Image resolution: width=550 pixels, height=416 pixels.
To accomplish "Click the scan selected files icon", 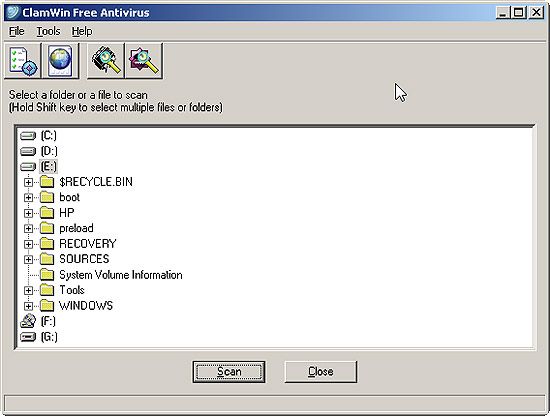I will [144, 61].
